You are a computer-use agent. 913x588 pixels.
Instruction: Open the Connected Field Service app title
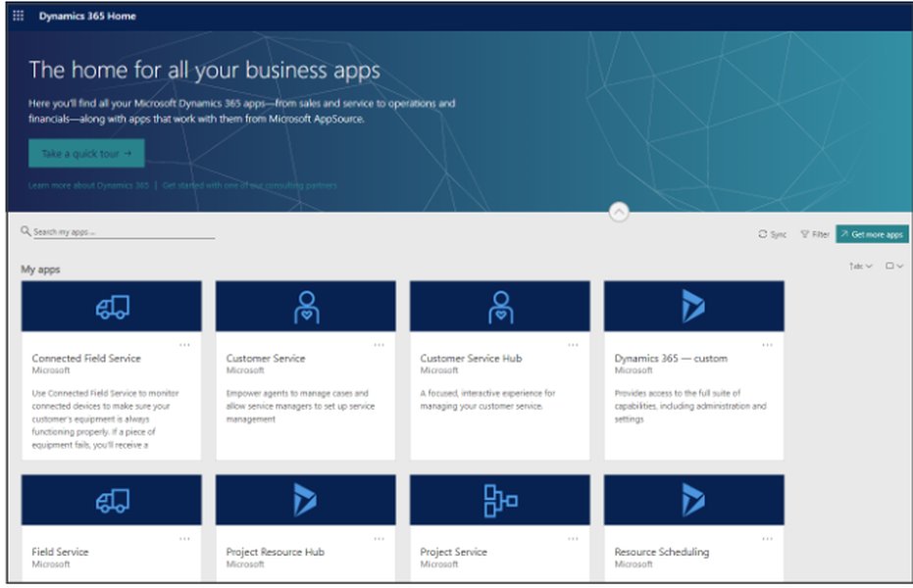tap(86, 359)
